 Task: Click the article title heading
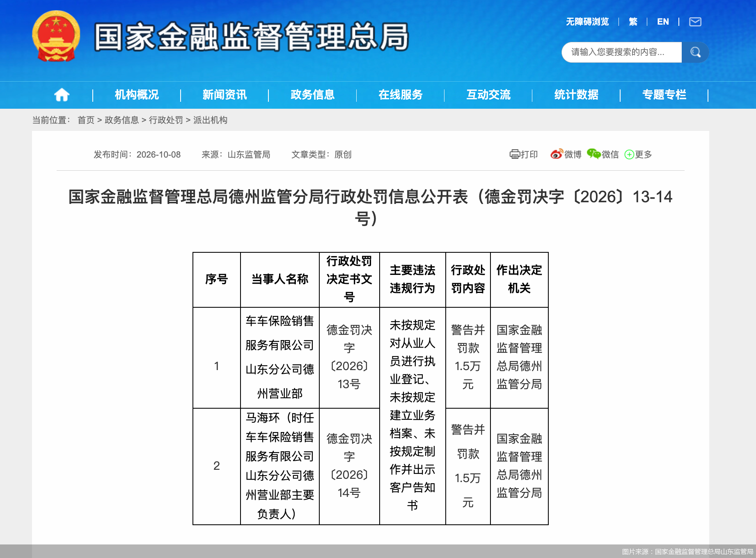pos(370,207)
